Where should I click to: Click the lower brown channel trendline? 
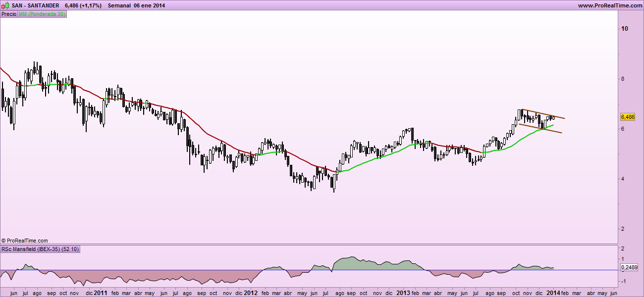click(x=540, y=128)
